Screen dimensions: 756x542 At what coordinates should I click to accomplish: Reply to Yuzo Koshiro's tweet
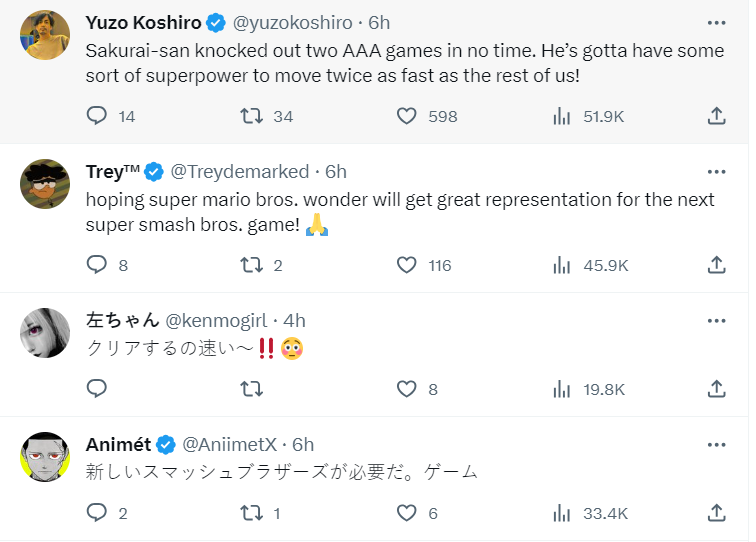[x=97, y=116]
